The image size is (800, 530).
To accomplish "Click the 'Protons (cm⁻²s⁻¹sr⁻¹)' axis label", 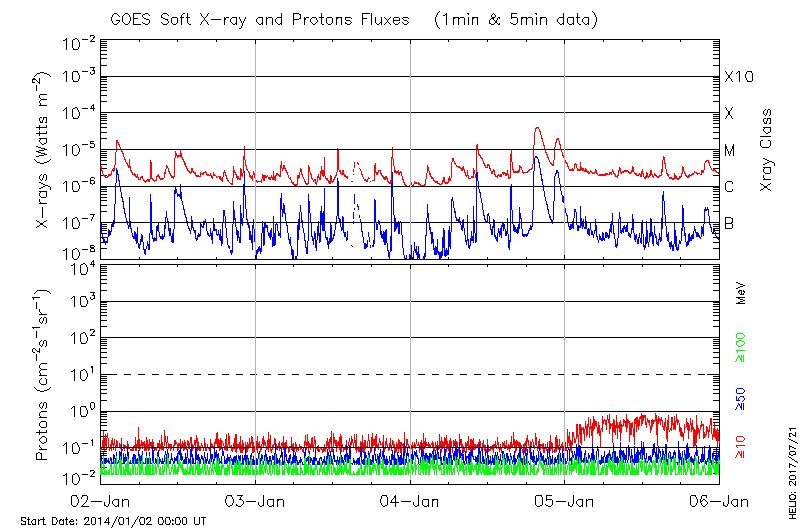I will 43,375.
